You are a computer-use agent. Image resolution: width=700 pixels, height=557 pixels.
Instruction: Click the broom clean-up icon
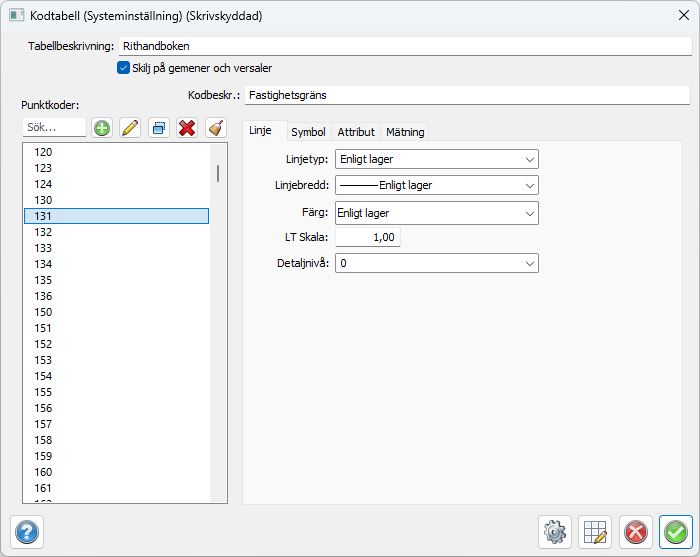(x=215, y=128)
